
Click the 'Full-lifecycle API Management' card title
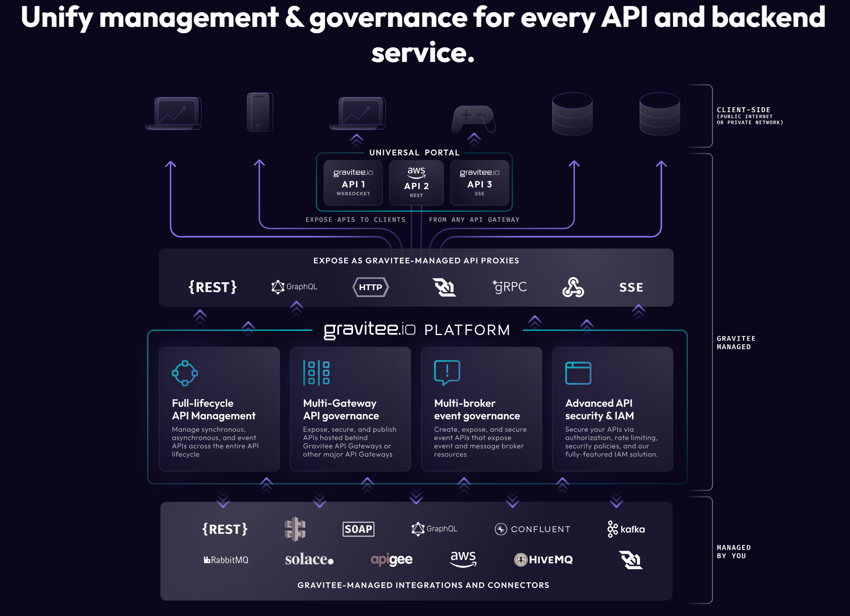(214, 410)
